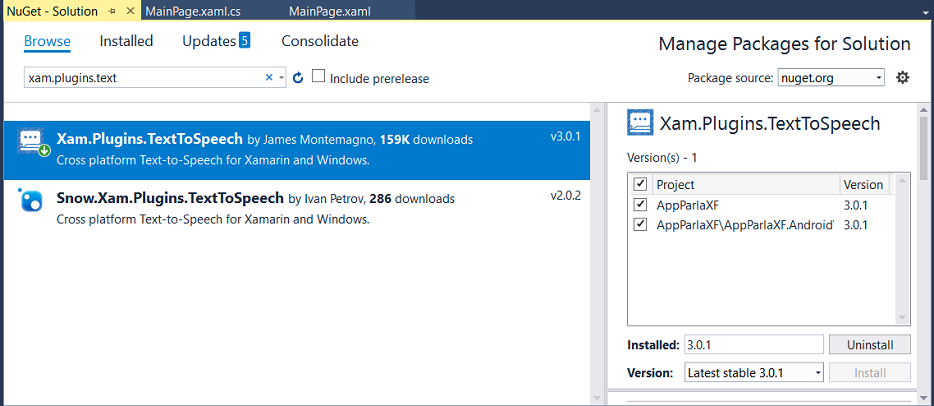The image size is (934, 406).
Task: Click the details panel scrollbar thumb
Action: [924, 149]
